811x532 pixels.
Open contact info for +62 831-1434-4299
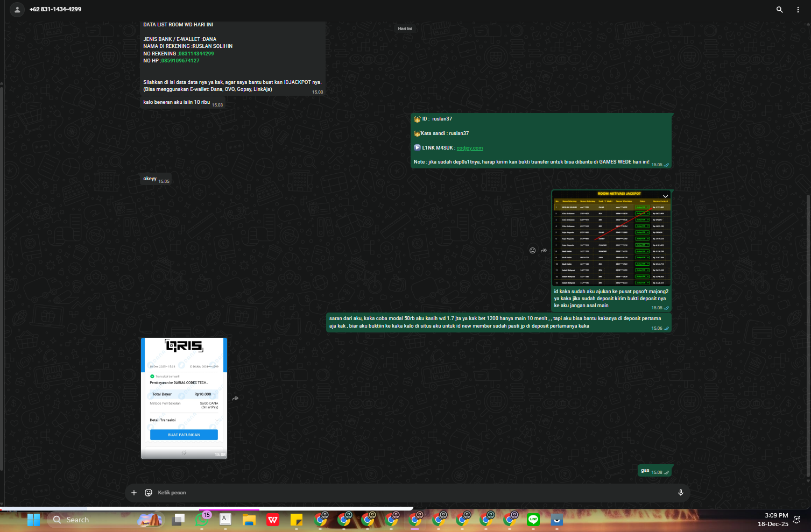point(55,10)
